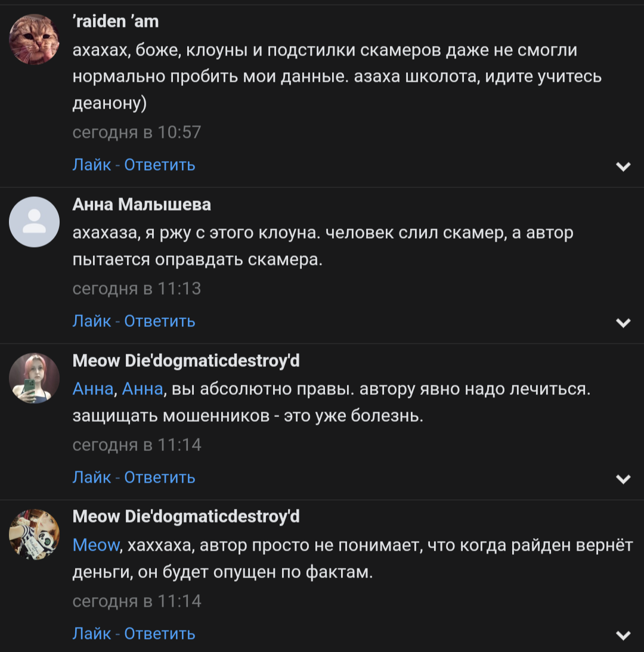
Task: Click the username Анна Малышева
Action: 141,205
